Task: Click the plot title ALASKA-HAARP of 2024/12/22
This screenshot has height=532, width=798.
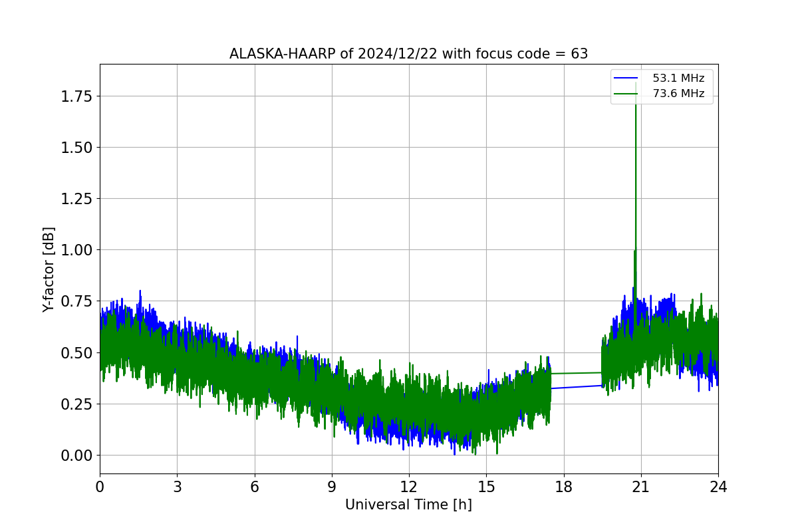Action: 408,54
